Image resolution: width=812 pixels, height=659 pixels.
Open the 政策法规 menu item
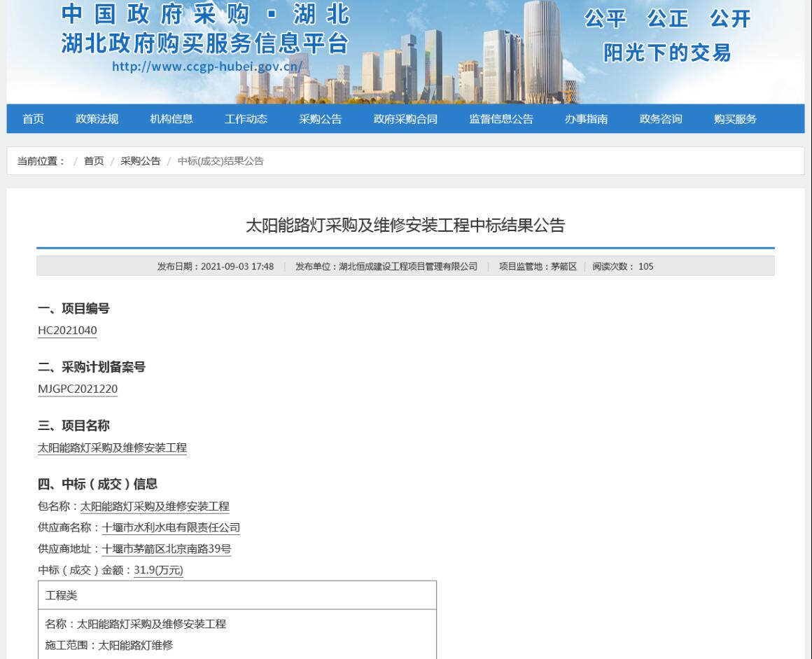[97, 119]
